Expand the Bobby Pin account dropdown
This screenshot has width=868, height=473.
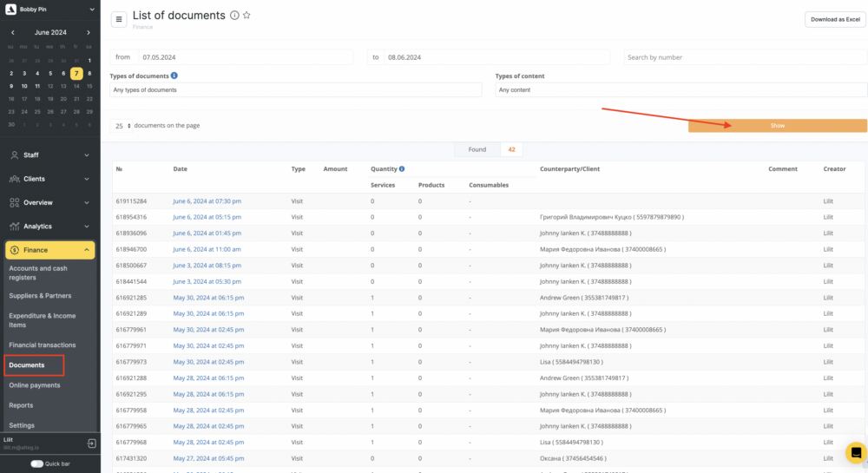click(x=92, y=10)
